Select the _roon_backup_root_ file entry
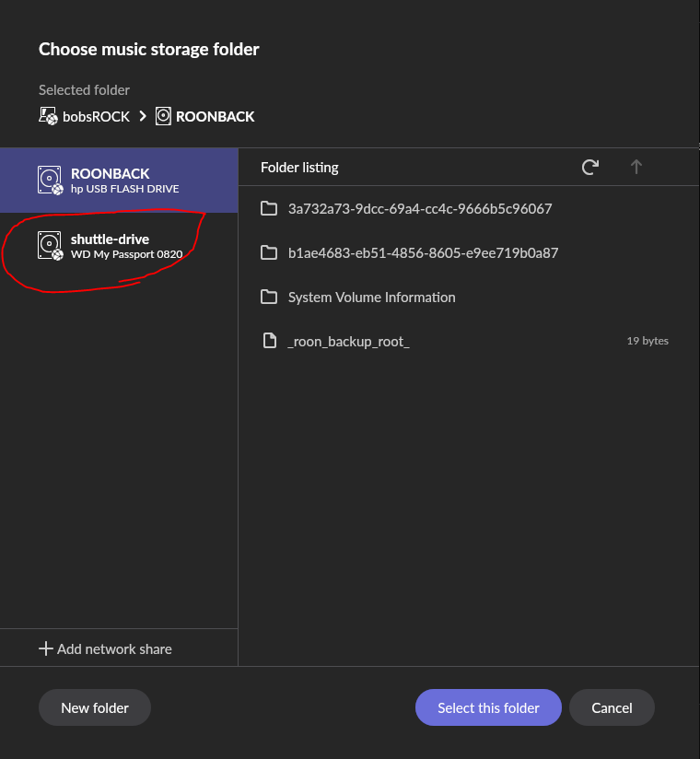700x759 pixels. pyautogui.click(x=469, y=341)
